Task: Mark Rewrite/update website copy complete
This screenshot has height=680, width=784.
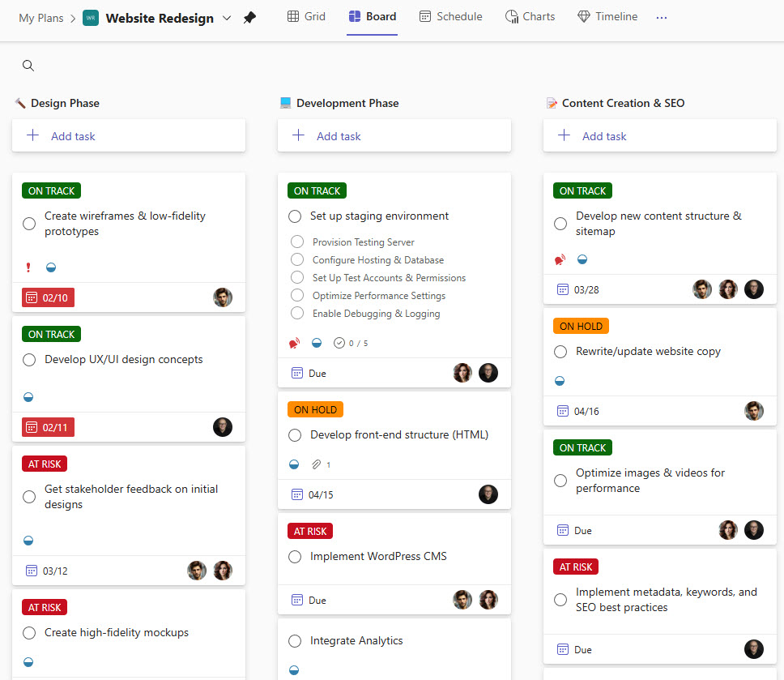Action: (x=560, y=352)
